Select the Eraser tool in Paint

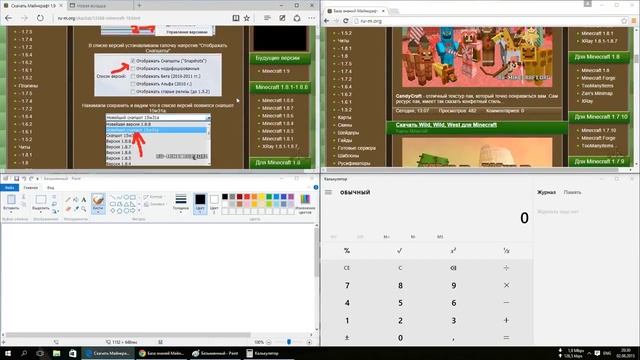pos(68,209)
